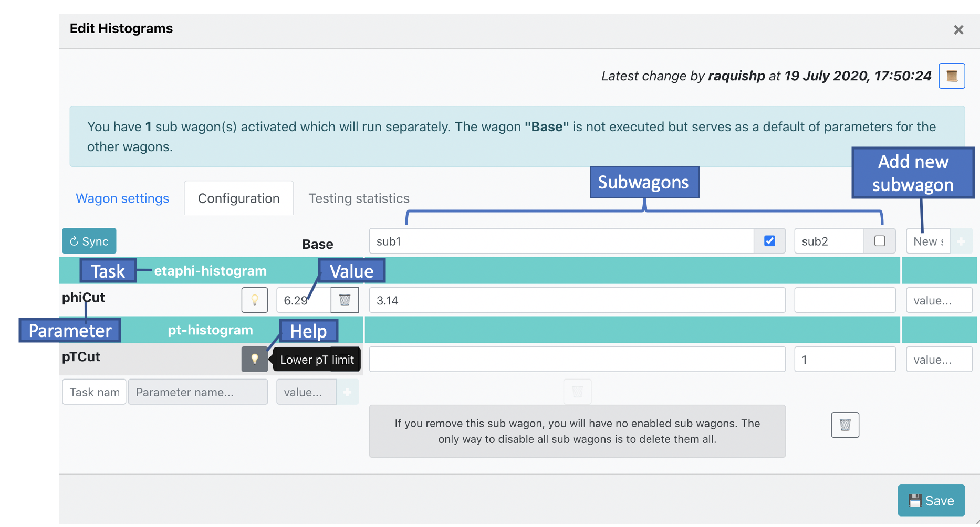Save the histogram configuration

pos(931,500)
